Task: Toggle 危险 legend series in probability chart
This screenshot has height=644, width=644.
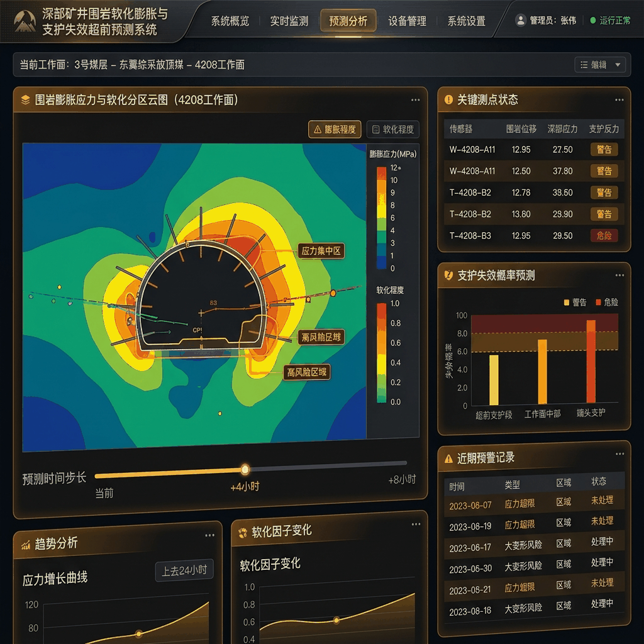Action: pos(607,303)
